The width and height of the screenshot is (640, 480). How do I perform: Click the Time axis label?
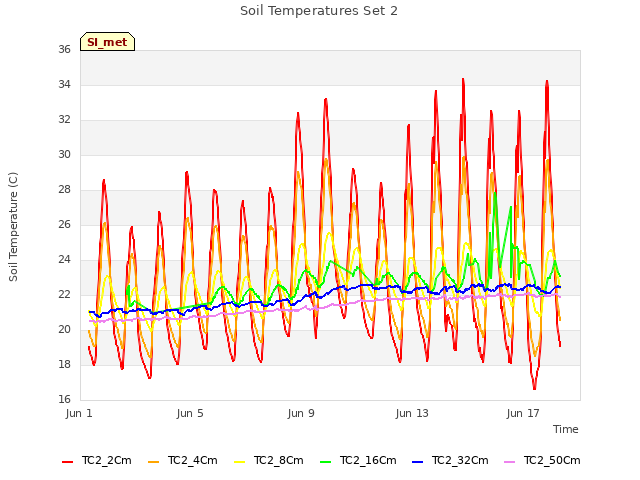coord(566,429)
